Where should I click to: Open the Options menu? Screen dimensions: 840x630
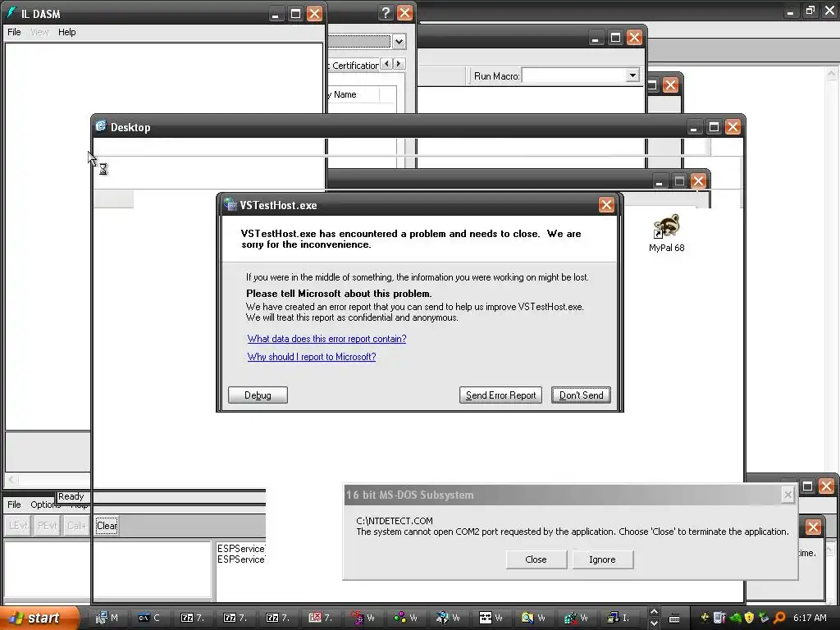pos(45,504)
